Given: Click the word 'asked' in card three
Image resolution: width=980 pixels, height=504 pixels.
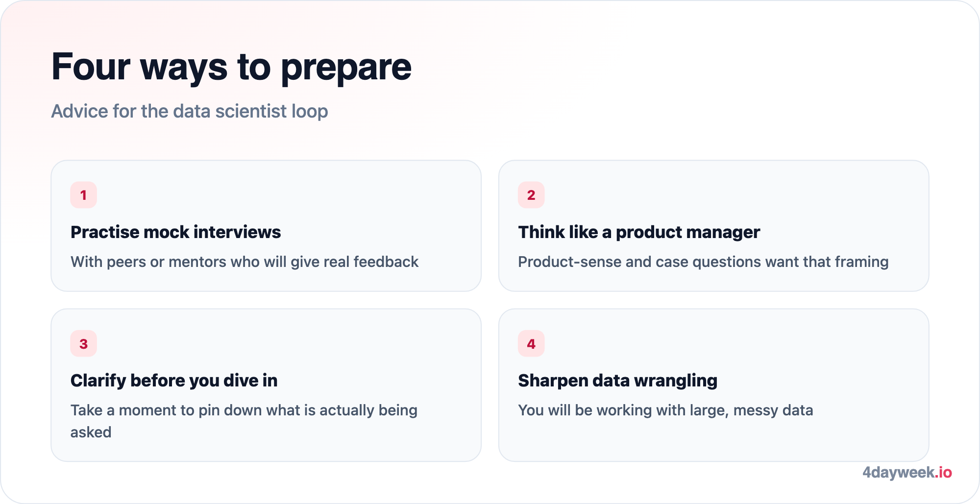Looking at the screenshot, I should 91,432.
